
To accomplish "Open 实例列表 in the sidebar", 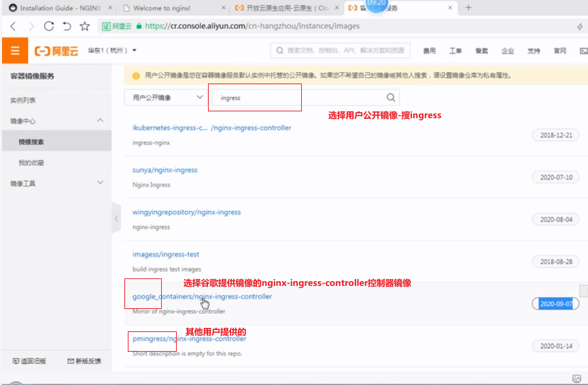I will [x=23, y=100].
